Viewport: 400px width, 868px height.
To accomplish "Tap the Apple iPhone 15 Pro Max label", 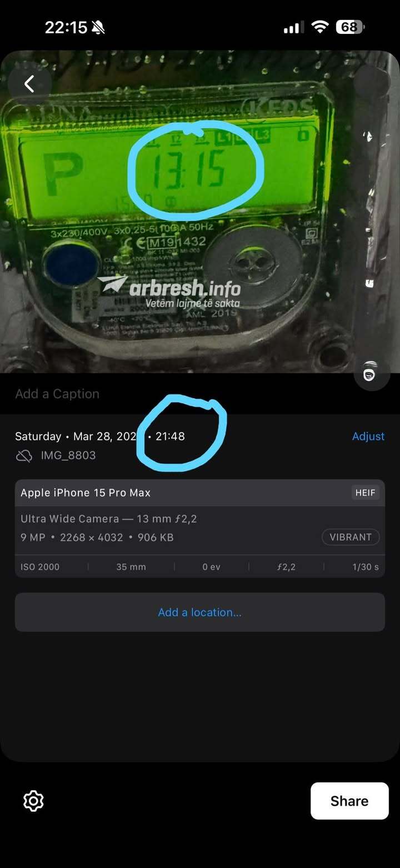I will click(x=86, y=493).
